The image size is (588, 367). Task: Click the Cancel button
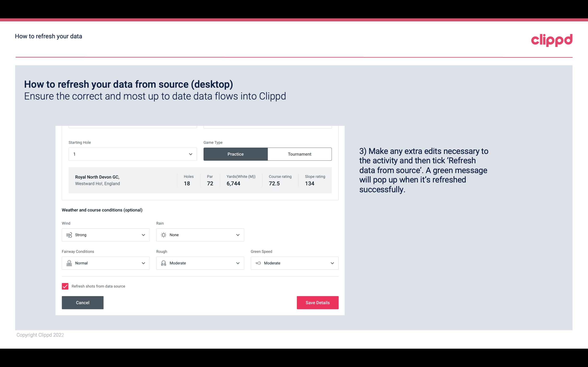83,302
